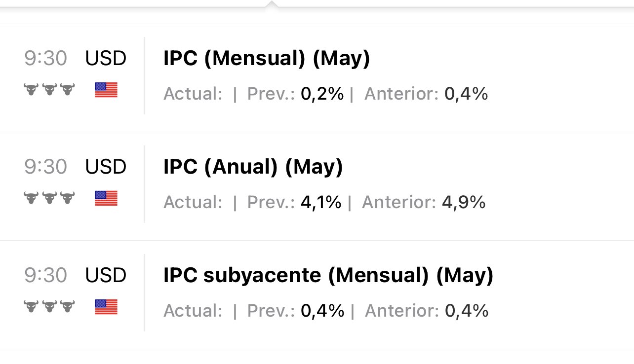Click the Anterior value for IPC subyacente

point(467,311)
